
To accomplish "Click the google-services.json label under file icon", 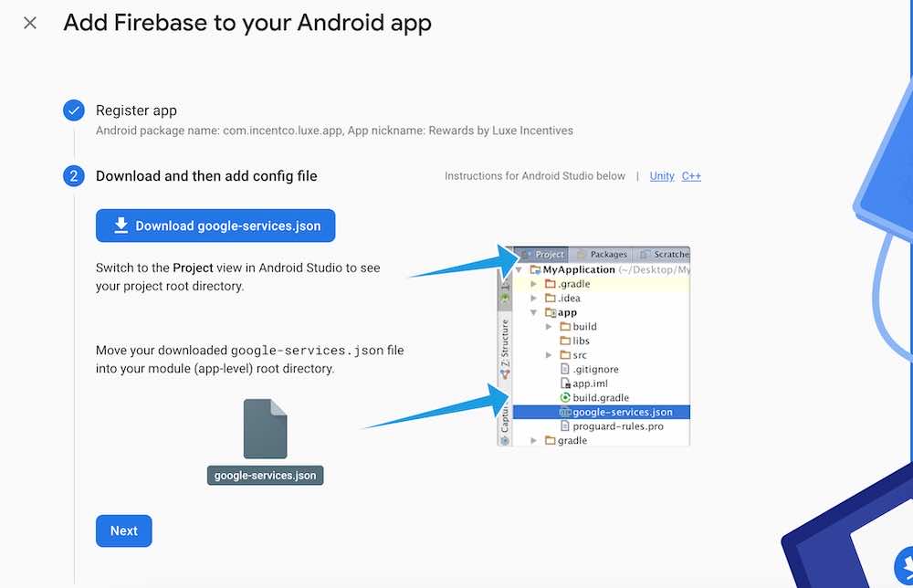I will 265,475.
